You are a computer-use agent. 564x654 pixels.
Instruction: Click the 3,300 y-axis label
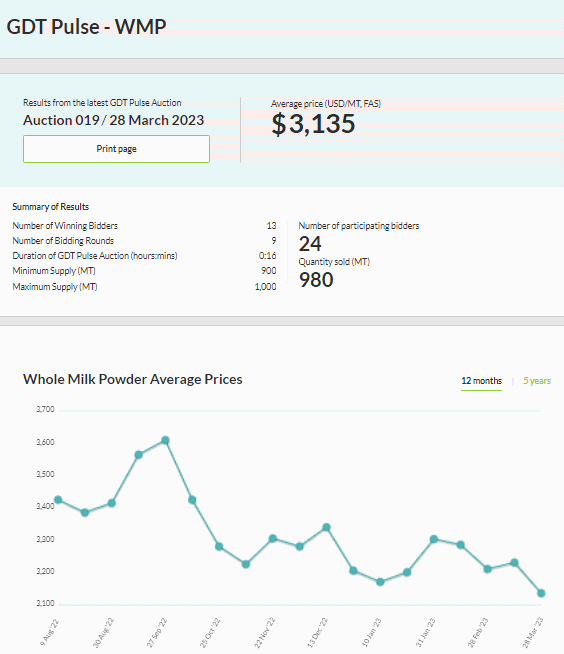tap(45, 539)
